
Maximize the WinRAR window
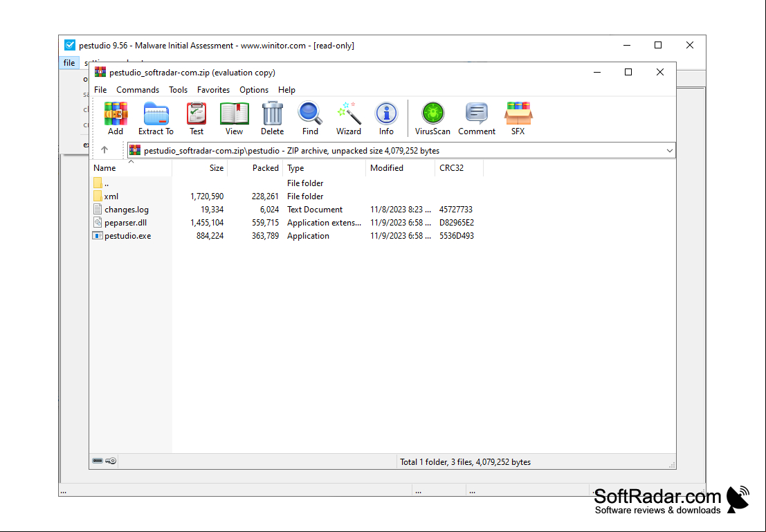tap(628, 73)
